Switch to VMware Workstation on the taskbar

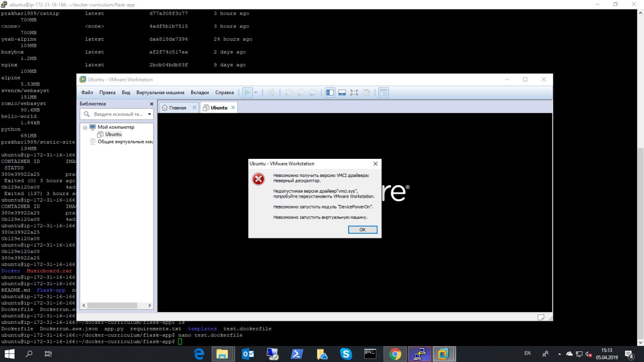pos(444,354)
